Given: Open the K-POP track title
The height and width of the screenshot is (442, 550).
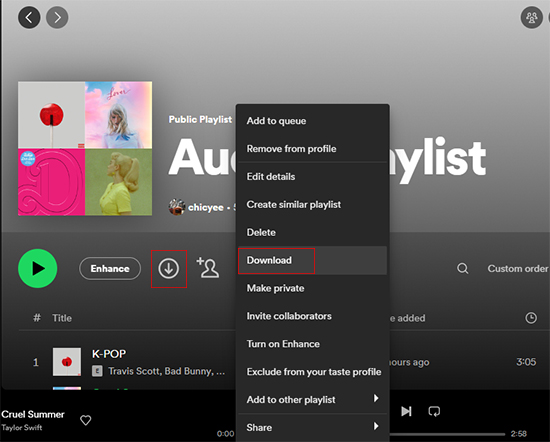Looking at the screenshot, I should coord(109,354).
